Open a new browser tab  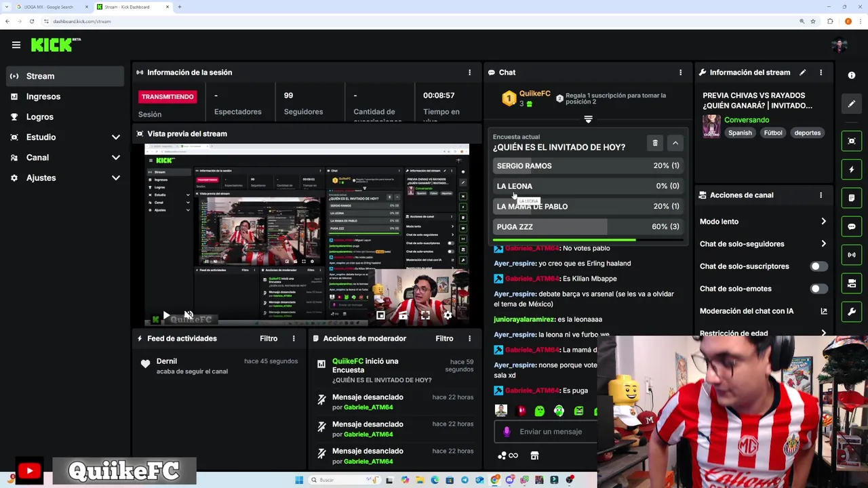(x=179, y=7)
